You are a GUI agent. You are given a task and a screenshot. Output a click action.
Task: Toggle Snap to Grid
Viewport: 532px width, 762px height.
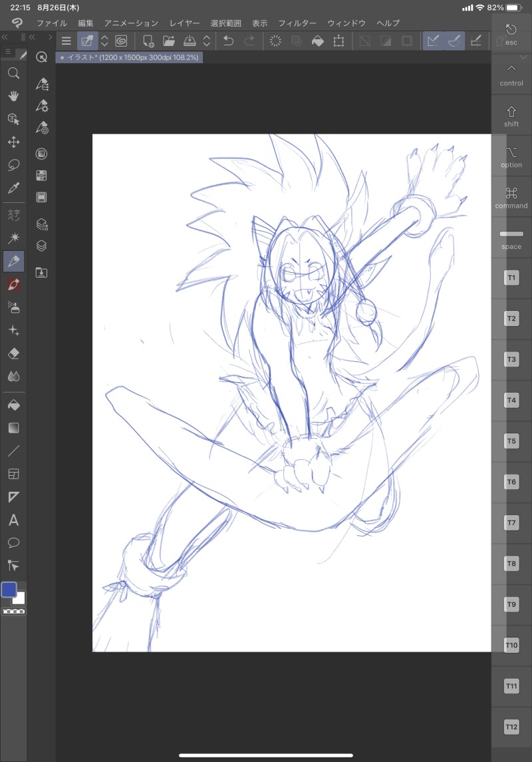click(x=476, y=41)
